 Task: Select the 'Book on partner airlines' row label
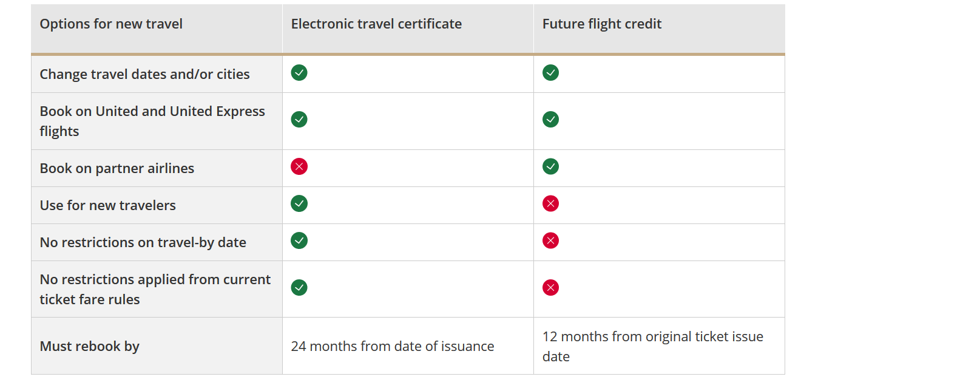(x=117, y=169)
